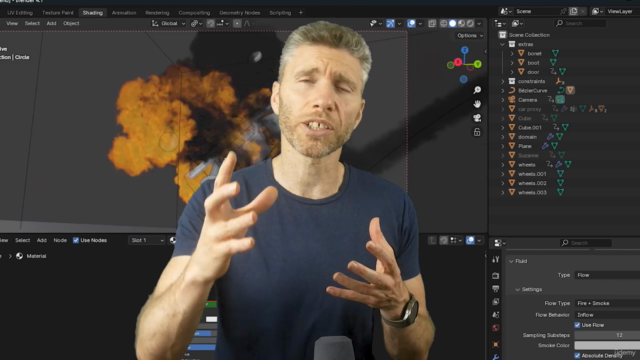Switch to the Geometry Nodes workspace tab
The image size is (640, 360).
(x=240, y=13)
